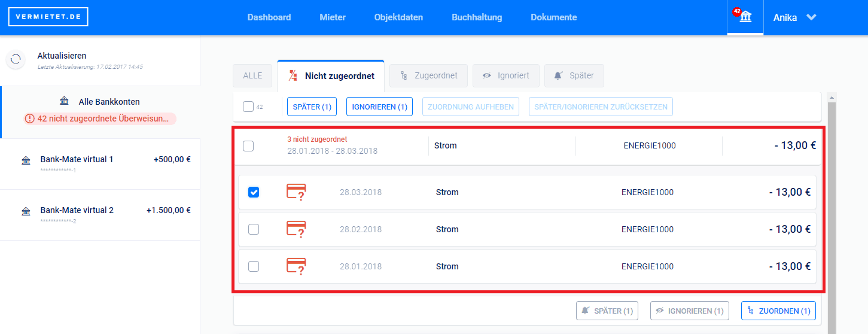The width and height of the screenshot is (868, 334).
Task: Open the Mieter menu
Action: pyautogui.click(x=333, y=17)
